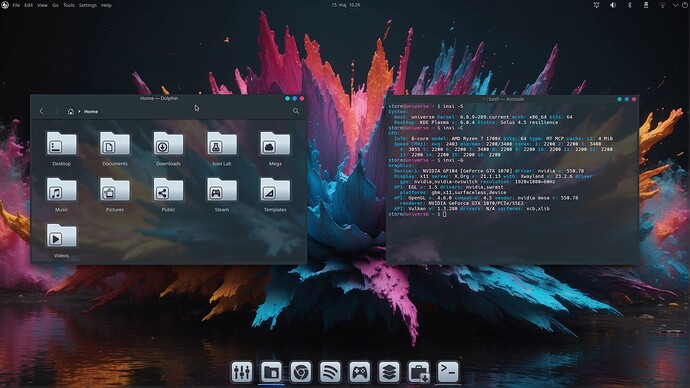Screen dimensions: 690x388
Task: Open the application launcher in top-left corner
Action: click(5, 5)
